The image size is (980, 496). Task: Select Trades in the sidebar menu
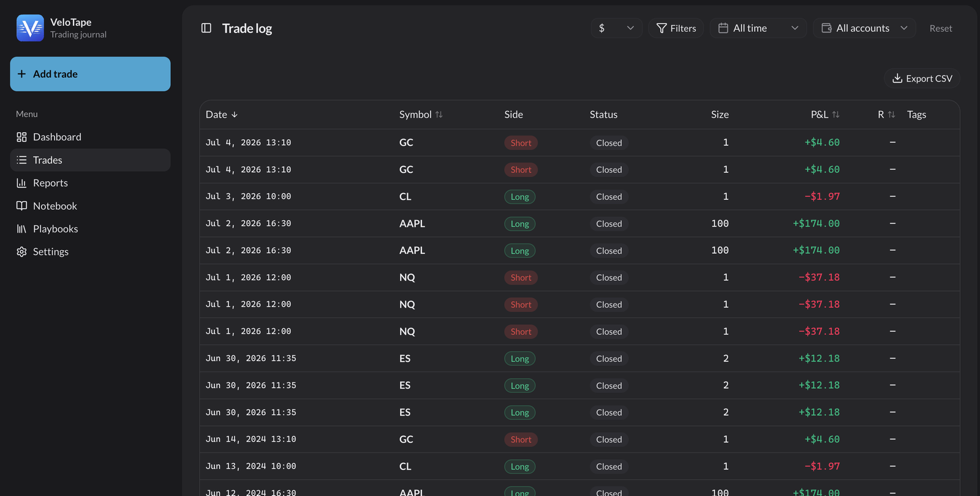click(90, 160)
